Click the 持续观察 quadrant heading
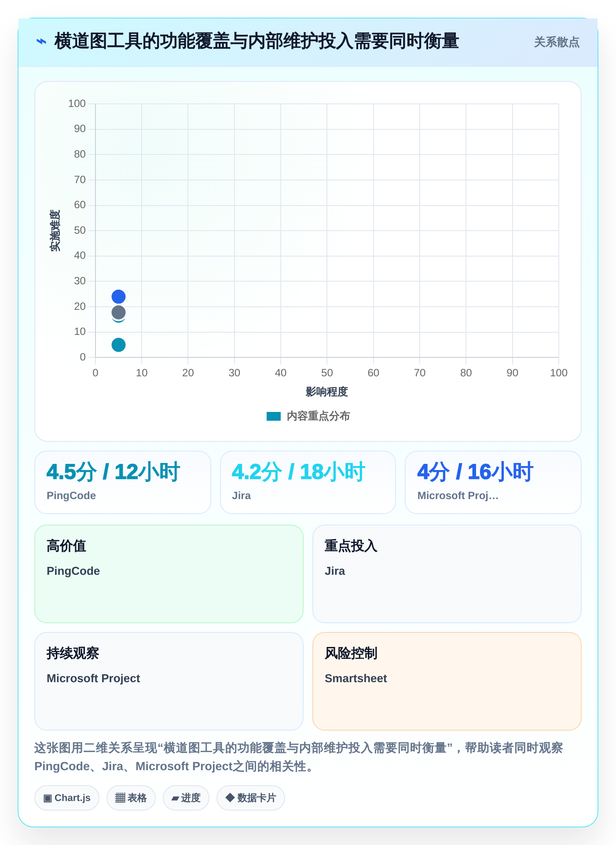The width and height of the screenshot is (616, 845). [73, 653]
